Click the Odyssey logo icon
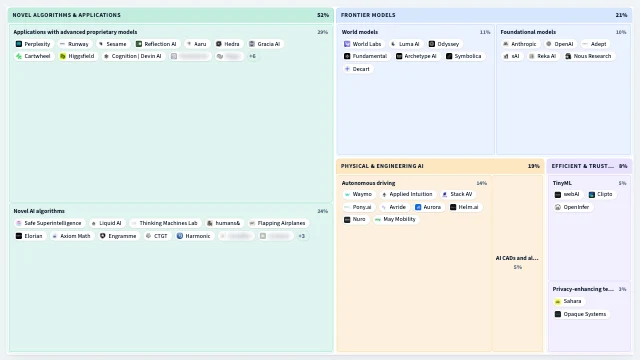The width and height of the screenshot is (640, 360). pos(432,44)
